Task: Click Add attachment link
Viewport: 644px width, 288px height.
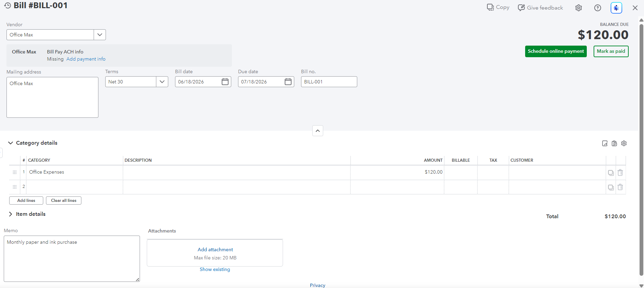Action: click(x=215, y=250)
